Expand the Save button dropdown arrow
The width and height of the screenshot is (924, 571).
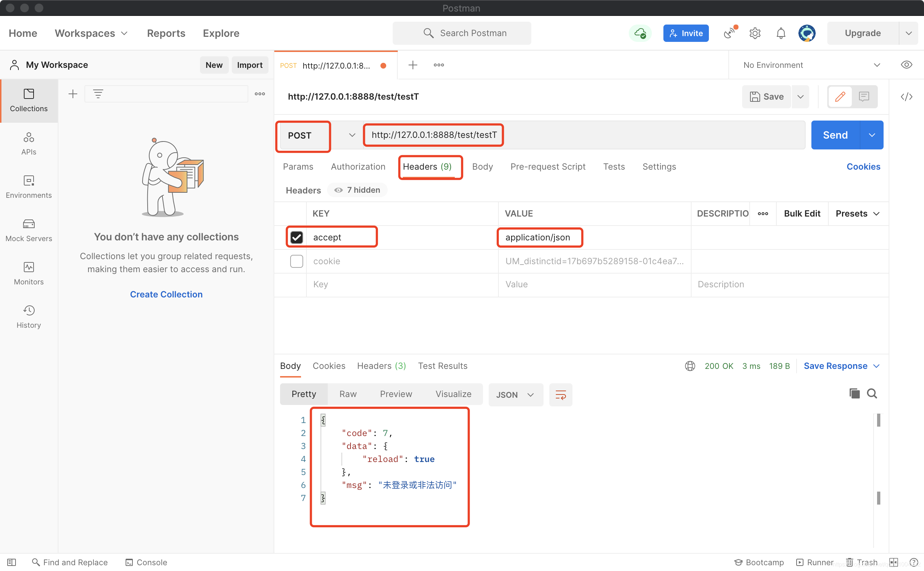pos(800,96)
